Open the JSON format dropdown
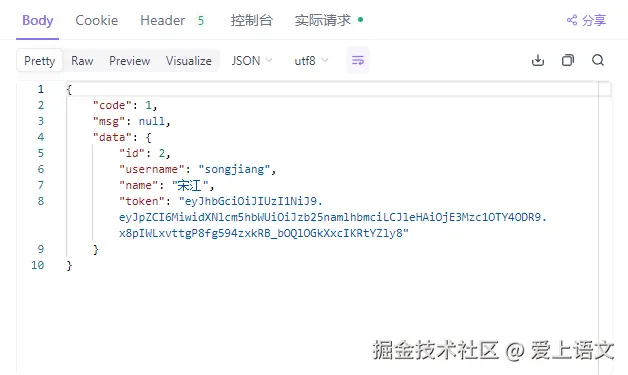 [252, 60]
